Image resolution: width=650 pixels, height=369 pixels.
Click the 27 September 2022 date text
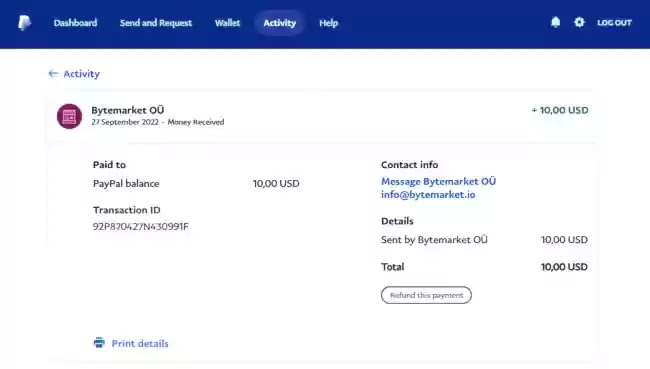pyautogui.click(x=125, y=122)
